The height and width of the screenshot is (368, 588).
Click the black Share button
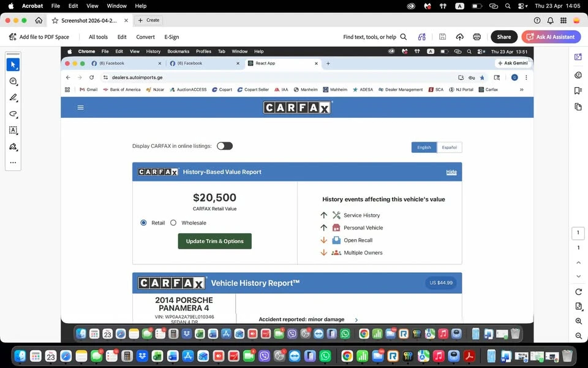(x=504, y=37)
